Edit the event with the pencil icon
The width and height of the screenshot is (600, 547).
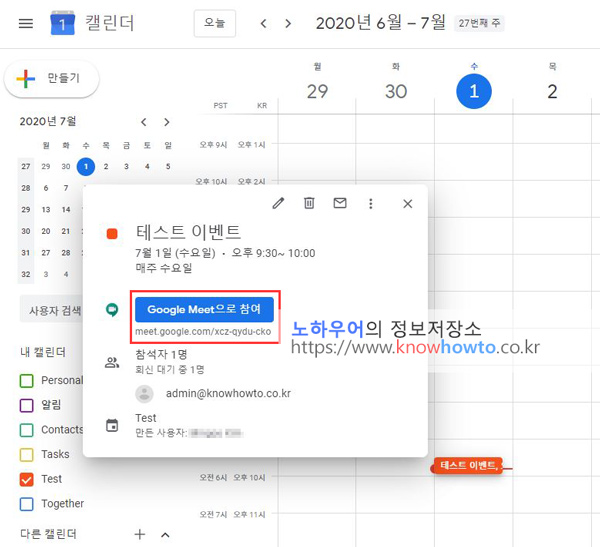click(278, 203)
